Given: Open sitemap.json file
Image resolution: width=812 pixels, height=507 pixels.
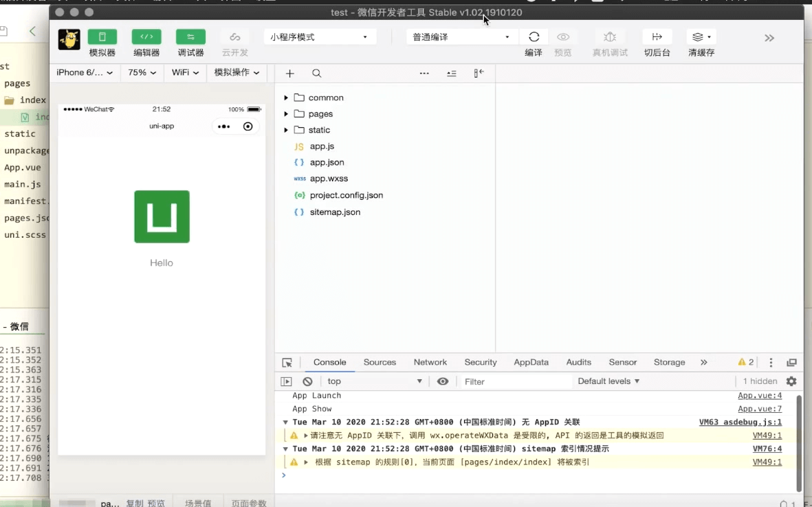Looking at the screenshot, I should tap(335, 212).
